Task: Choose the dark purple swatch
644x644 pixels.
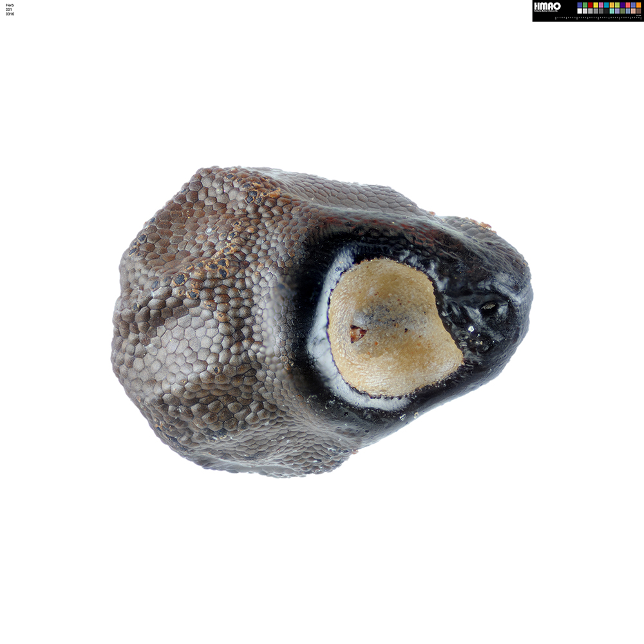Action: tap(623, 5)
